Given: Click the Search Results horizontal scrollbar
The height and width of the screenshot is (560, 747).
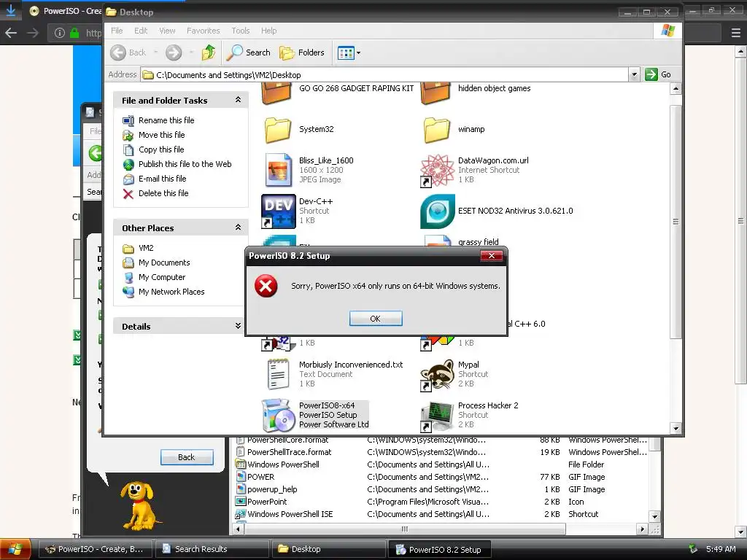Looking at the screenshot, I should point(404,529).
